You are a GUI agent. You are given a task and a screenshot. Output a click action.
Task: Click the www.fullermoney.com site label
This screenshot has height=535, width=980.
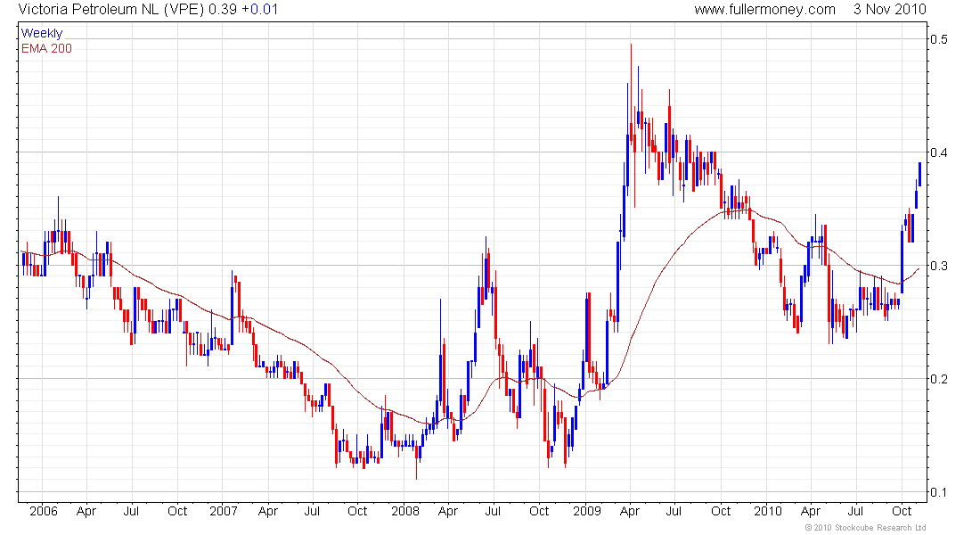(764, 10)
